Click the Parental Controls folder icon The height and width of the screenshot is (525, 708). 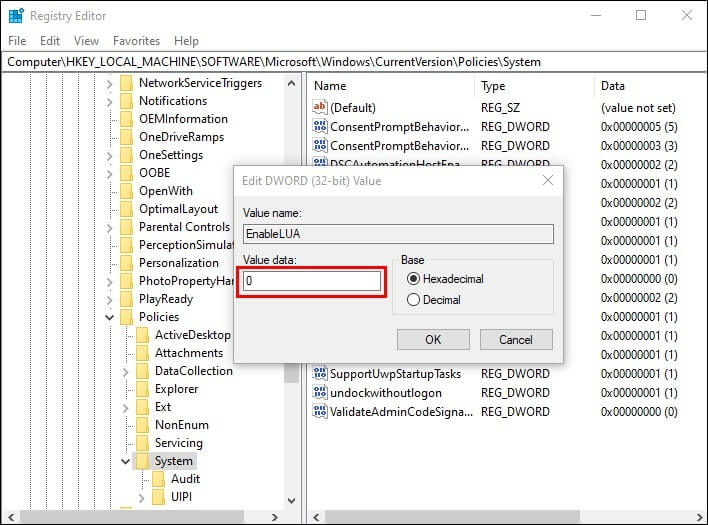(127, 227)
